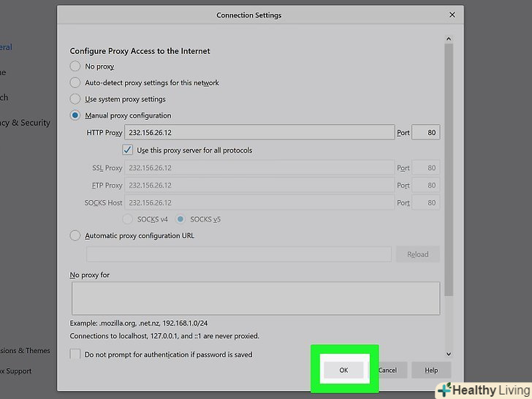Select SOCKS v5 radio option

180,219
